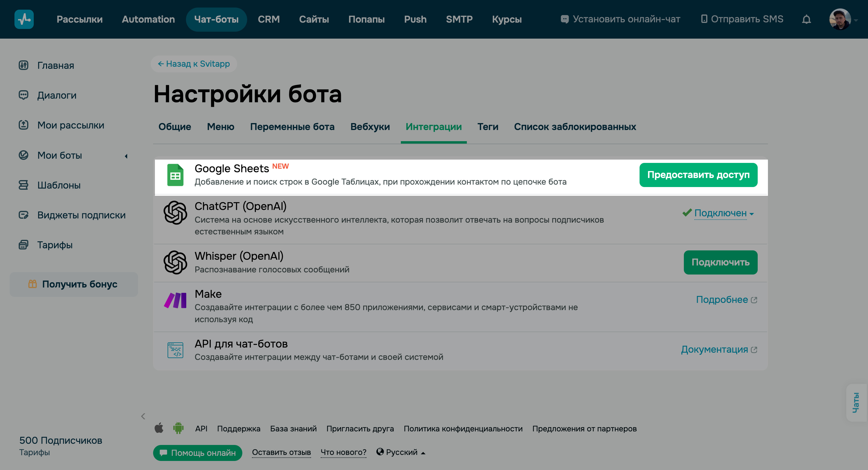The width and height of the screenshot is (868, 470).
Task: Open the Переменные бота tab
Action: 292,127
